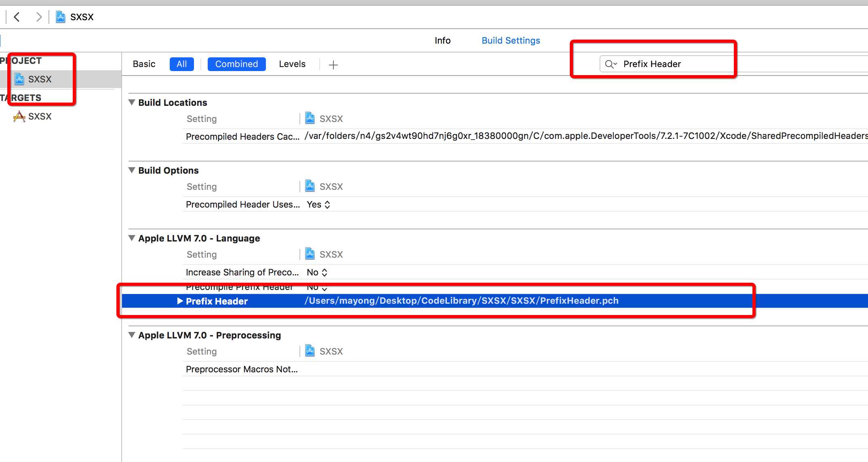Switch to Levels view

(x=292, y=64)
